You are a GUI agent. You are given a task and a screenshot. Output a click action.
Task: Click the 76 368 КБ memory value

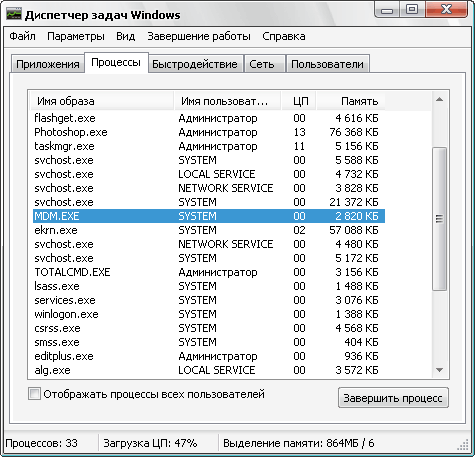pyautogui.click(x=354, y=132)
